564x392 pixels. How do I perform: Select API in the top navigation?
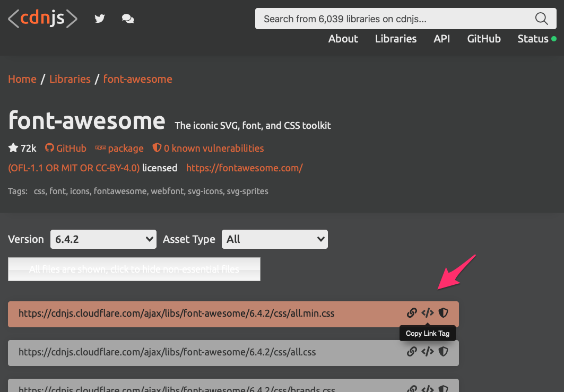pos(442,38)
